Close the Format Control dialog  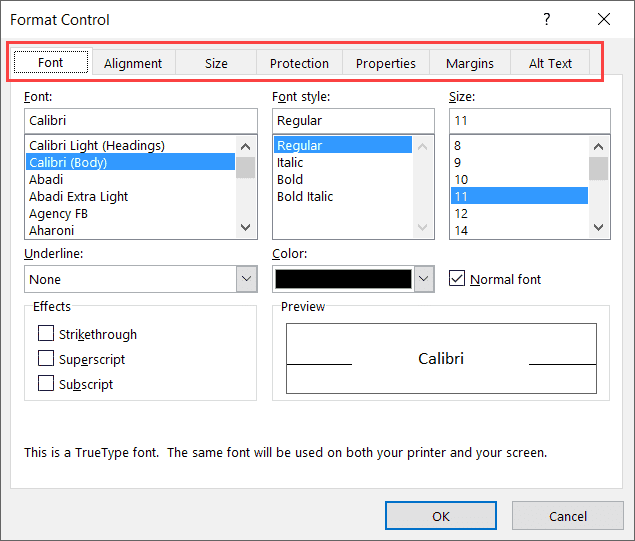(603, 19)
